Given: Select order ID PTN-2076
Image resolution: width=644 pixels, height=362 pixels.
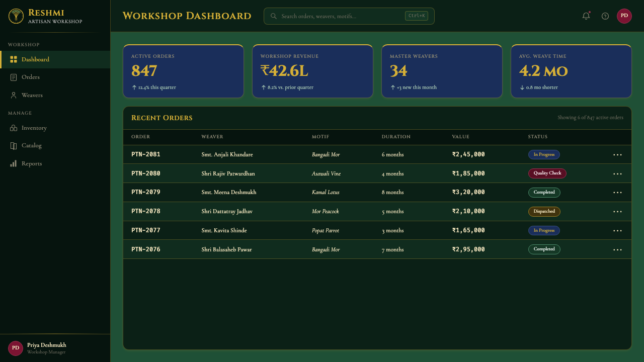Looking at the screenshot, I should click(146, 249).
